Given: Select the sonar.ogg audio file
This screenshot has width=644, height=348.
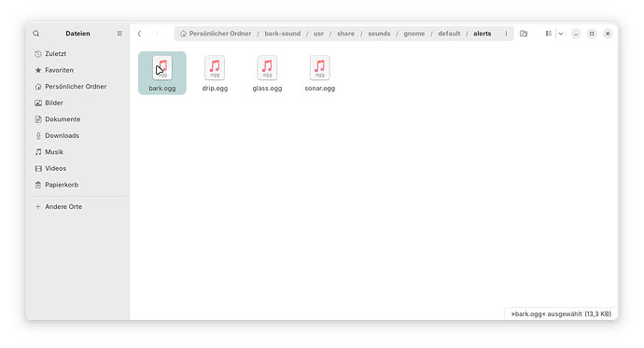Looking at the screenshot, I should [x=320, y=73].
